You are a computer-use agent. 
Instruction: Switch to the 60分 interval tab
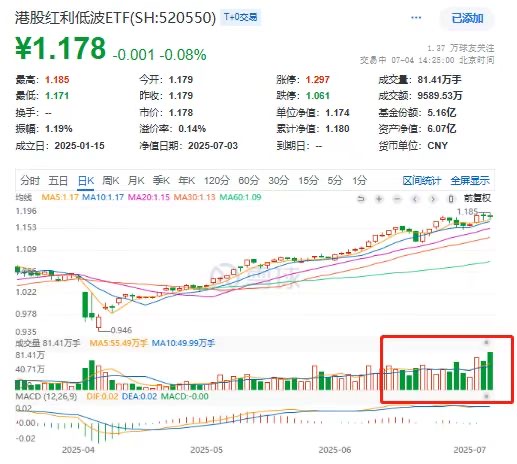[x=249, y=181]
